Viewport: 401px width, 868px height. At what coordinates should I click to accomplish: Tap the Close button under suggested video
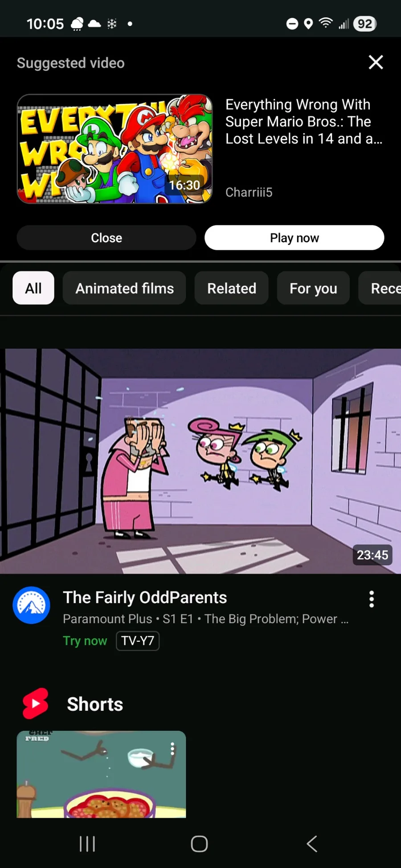tap(106, 238)
